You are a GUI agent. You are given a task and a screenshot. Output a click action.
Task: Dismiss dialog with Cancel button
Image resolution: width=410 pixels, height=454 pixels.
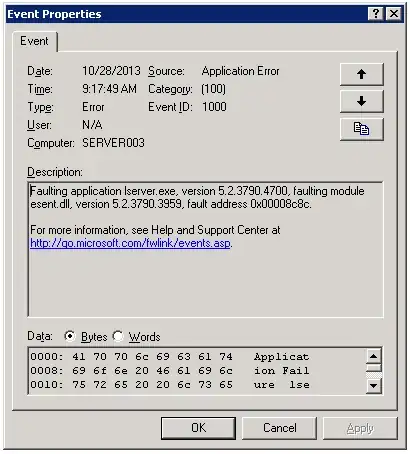click(280, 428)
